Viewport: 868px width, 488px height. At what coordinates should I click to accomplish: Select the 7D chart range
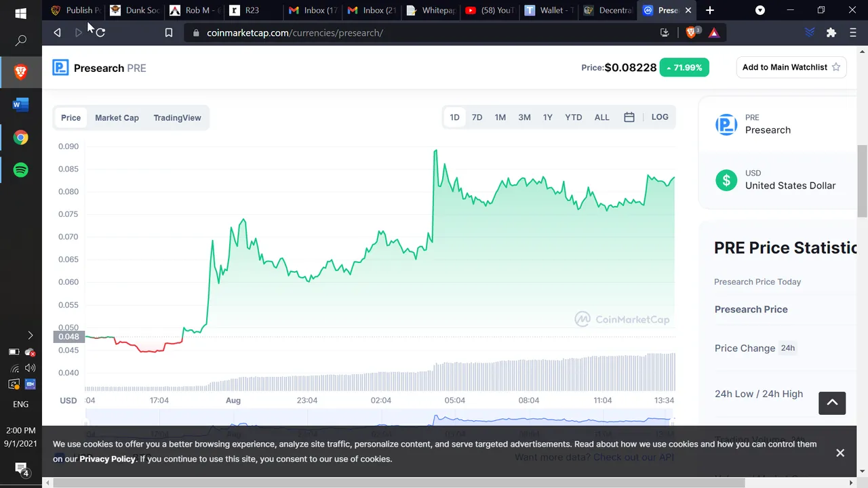point(477,117)
